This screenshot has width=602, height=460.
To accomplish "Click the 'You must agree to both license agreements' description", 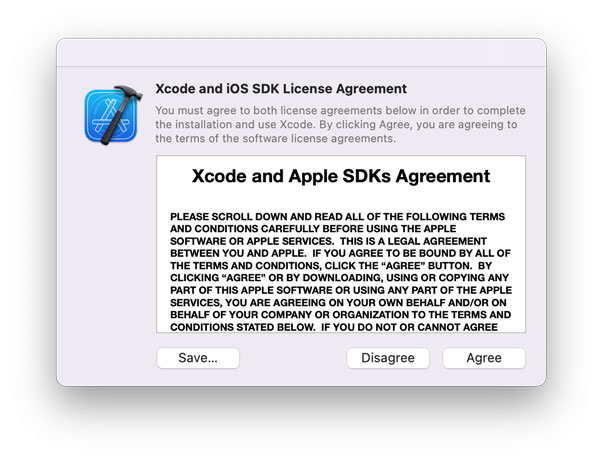I will click(340, 124).
